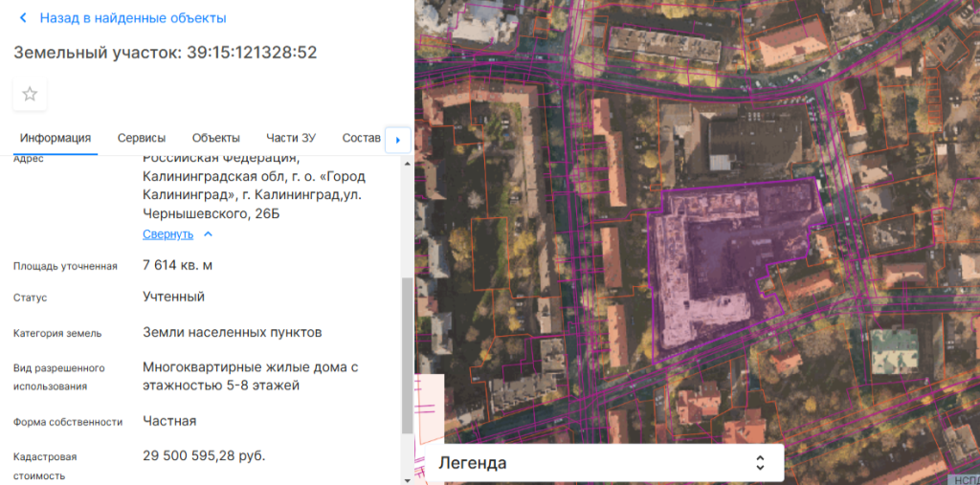This screenshot has height=485, width=980.
Task: Collapse address with the Свернуть link
Action: [168, 234]
